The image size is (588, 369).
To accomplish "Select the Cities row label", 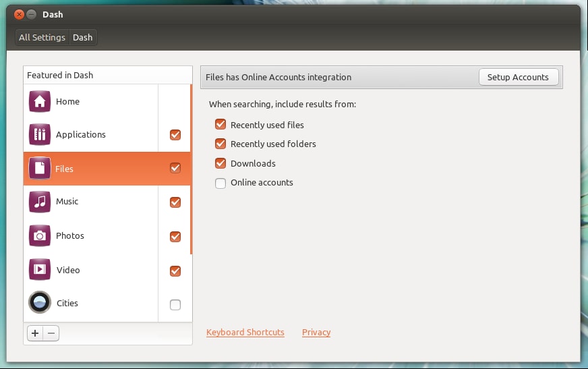I will click(67, 304).
